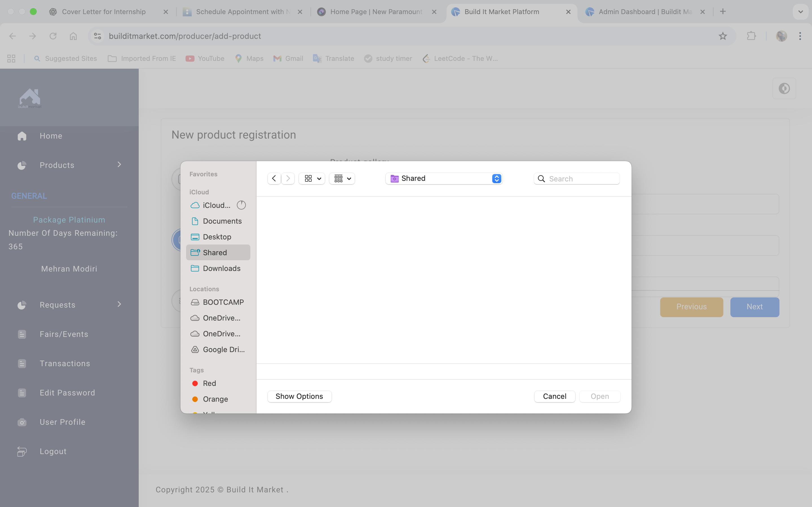Open icon view options dropdown
Viewport: 812px width, 507px height.
tap(312, 178)
